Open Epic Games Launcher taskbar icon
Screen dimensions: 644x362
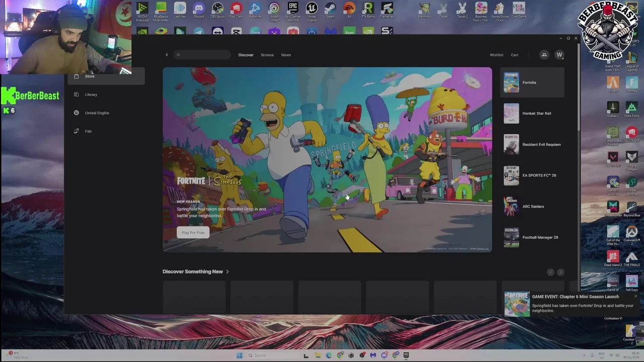[407, 355]
